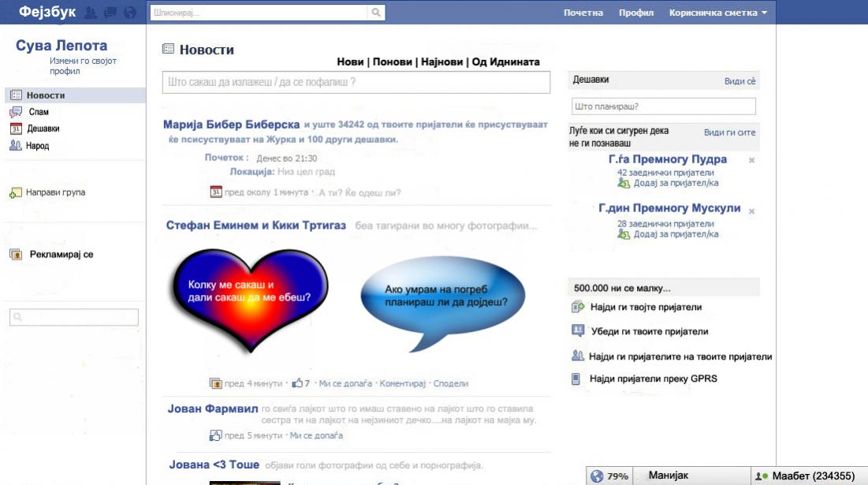Click the status update text box
This screenshot has height=485, width=868.
[x=356, y=82]
